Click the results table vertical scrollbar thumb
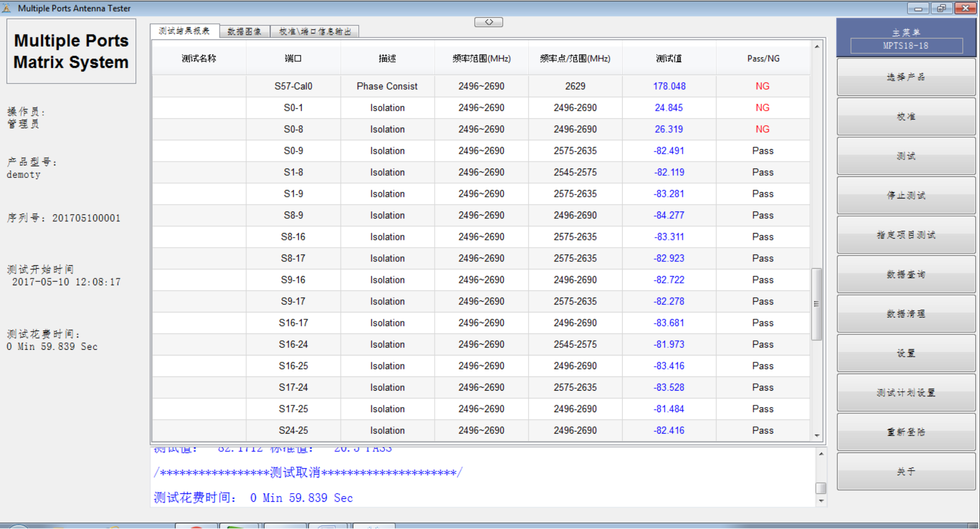The height and width of the screenshot is (529, 980). [x=816, y=304]
